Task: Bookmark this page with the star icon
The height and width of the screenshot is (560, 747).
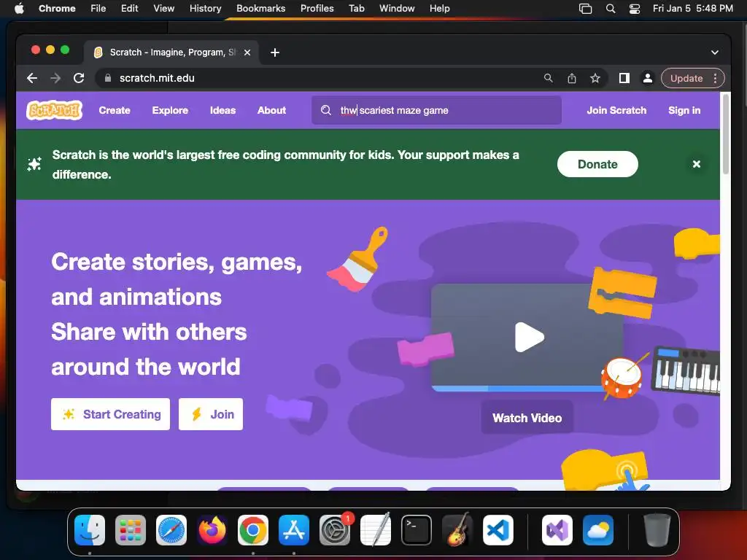Action: [595, 78]
